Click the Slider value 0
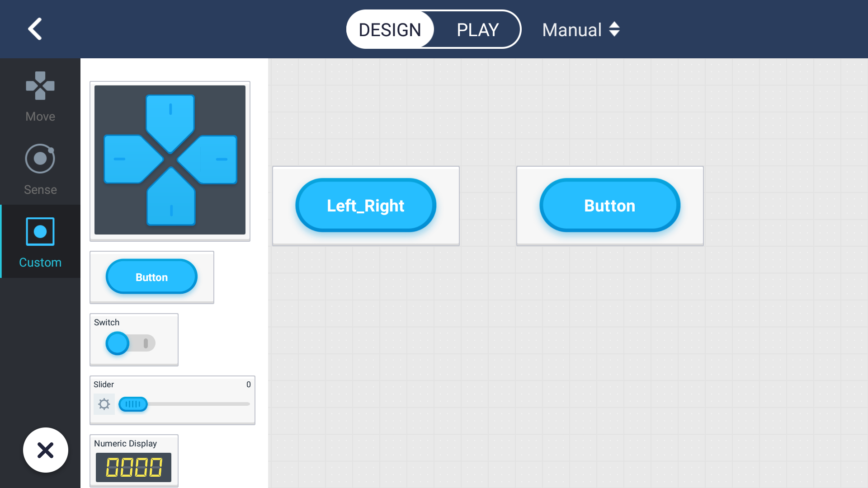Screen dimensions: 868x488 point(248,385)
